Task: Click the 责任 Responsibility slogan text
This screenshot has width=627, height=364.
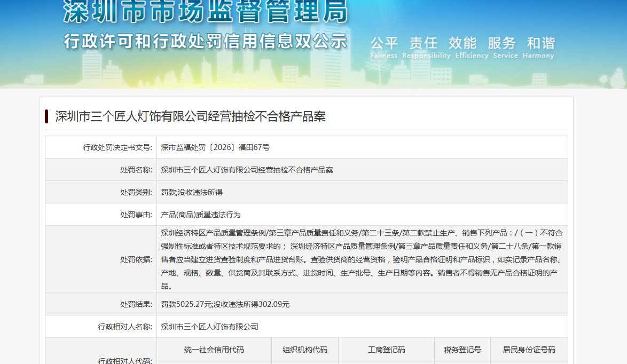Action: pos(426,47)
